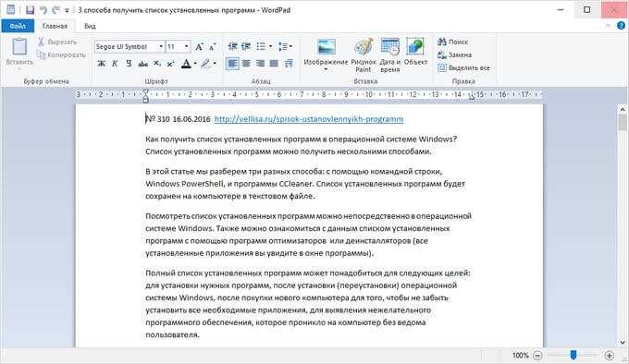This screenshot has width=629, height=364.
Task: Center align text
Action: [246, 63]
